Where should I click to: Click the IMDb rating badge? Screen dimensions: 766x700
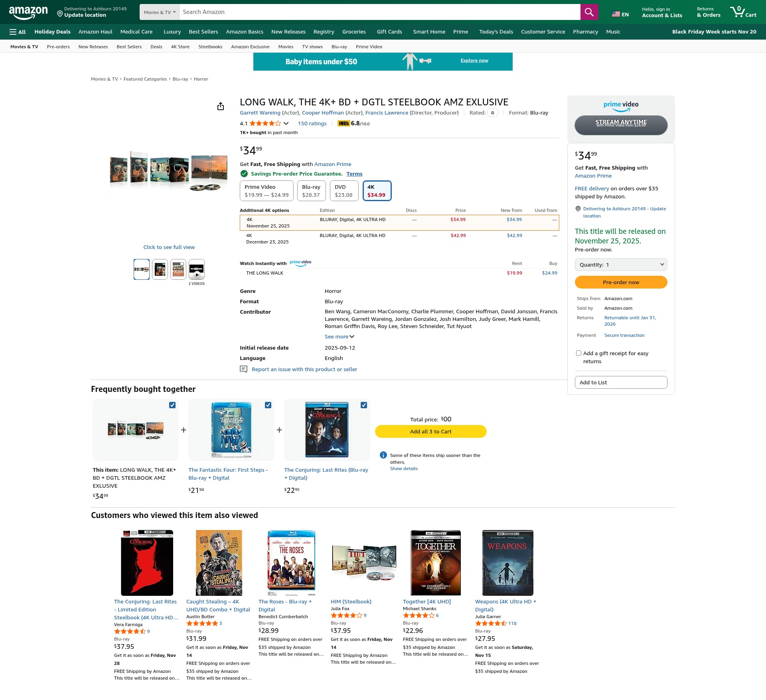344,124
